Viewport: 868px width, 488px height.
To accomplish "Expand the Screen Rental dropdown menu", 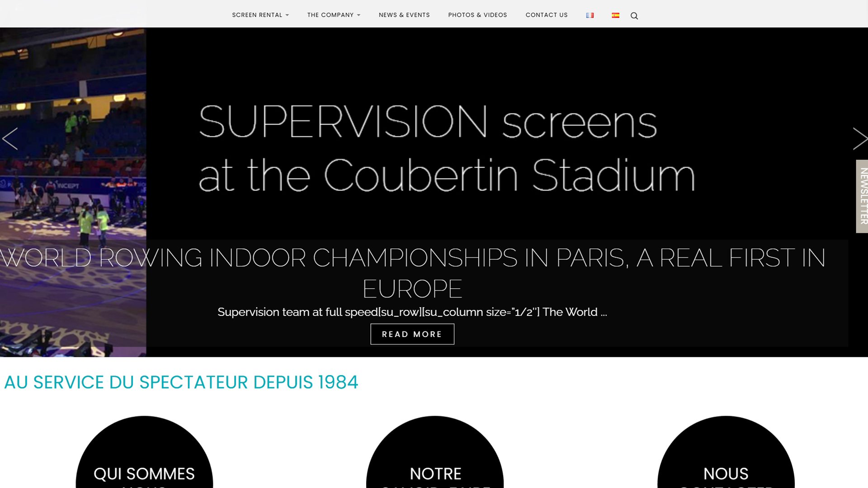I will click(260, 15).
